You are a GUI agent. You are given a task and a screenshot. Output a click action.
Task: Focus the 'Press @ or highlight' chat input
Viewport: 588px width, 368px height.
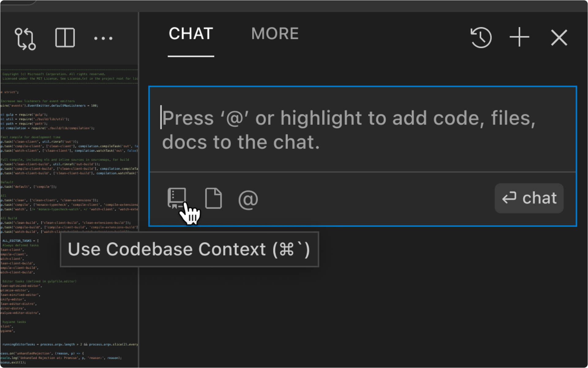362,129
